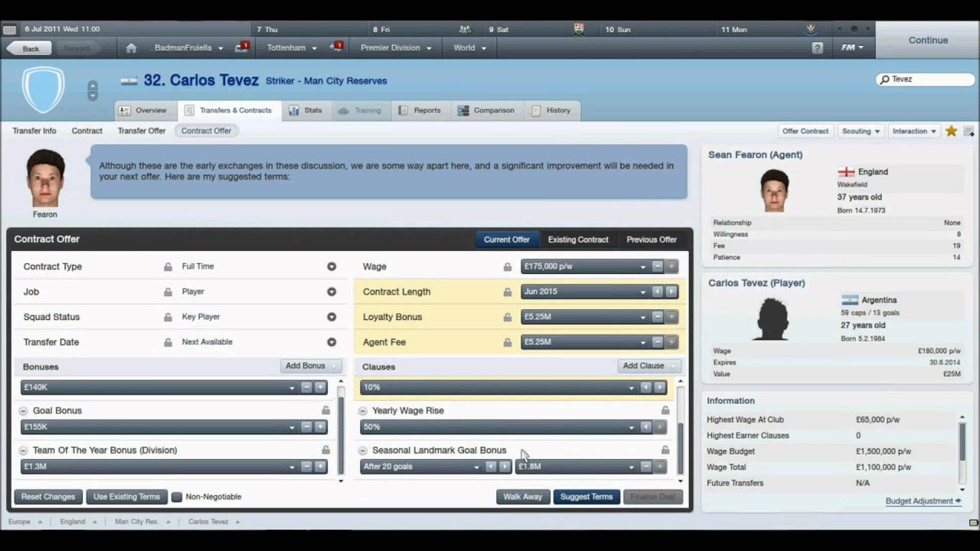Toggle the lock on Goal Bonus
Image resolution: width=980 pixels, height=551 pixels.
coord(325,411)
